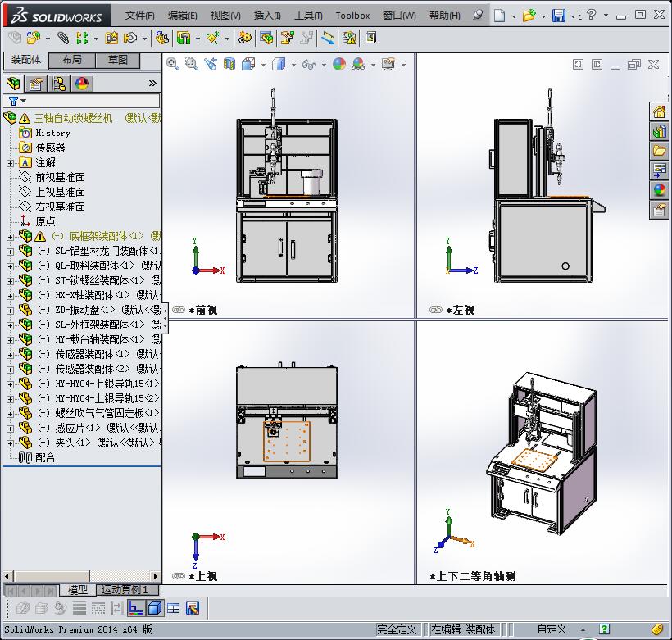
Task: Click the Reference Geometry icon
Action: (x=212, y=39)
